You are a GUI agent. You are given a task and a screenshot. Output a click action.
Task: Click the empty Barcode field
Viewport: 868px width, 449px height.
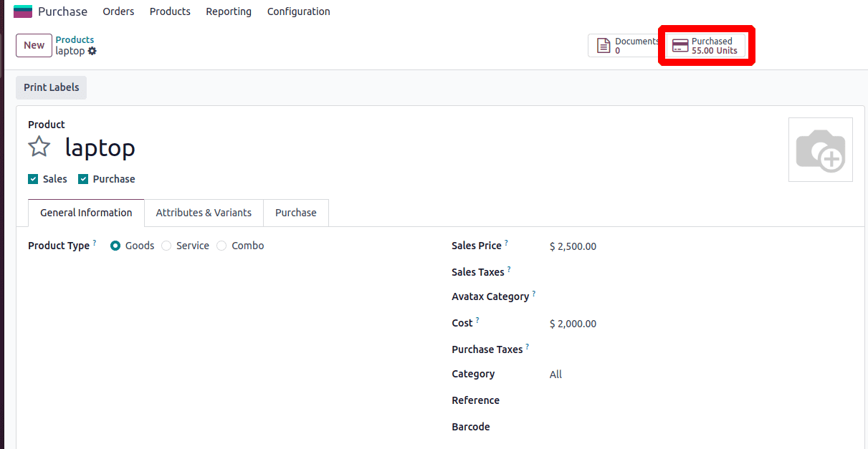point(701,427)
